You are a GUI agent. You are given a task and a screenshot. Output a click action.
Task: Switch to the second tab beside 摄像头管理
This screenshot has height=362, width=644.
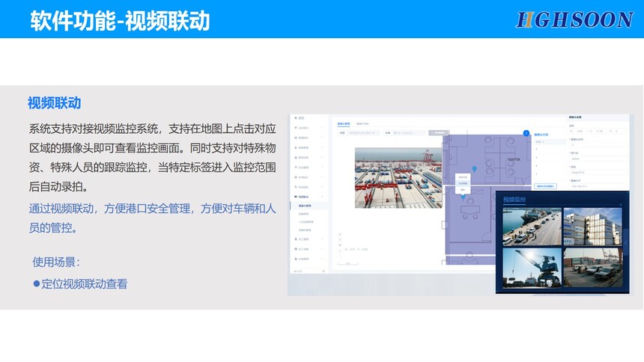click(362, 123)
